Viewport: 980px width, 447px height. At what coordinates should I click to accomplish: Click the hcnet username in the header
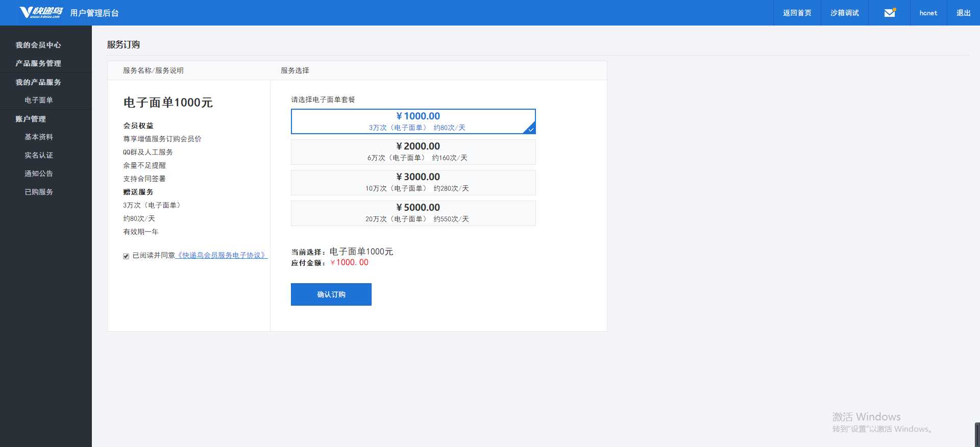pyautogui.click(x=928, y=13)
